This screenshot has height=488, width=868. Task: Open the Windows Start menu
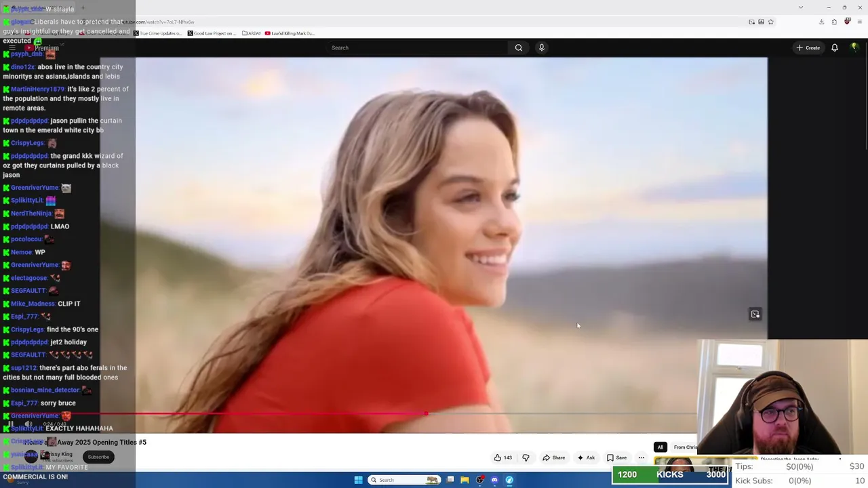tap(358, 480)
